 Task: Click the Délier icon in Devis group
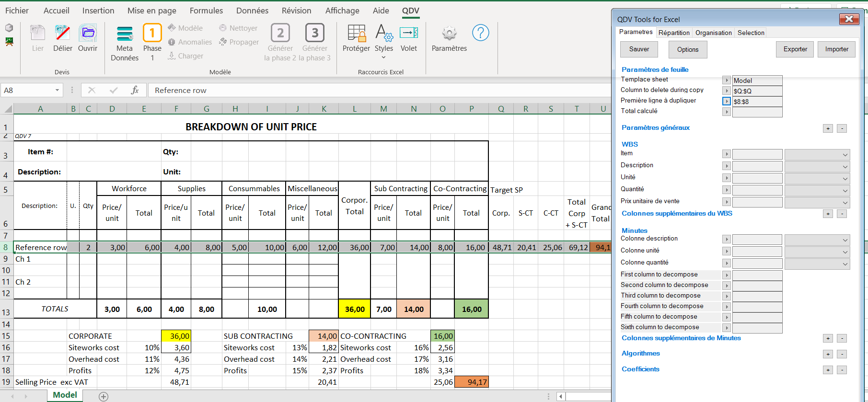(x=62, y=34)
